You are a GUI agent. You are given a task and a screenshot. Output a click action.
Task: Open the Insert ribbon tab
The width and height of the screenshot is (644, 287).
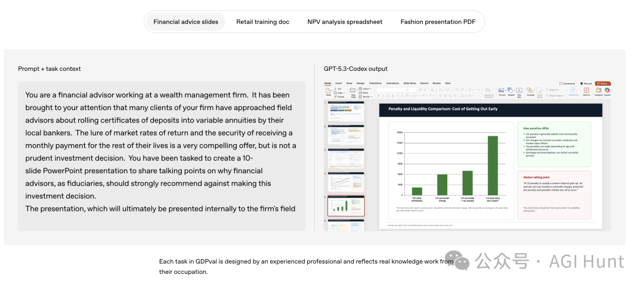pos(339,83)
